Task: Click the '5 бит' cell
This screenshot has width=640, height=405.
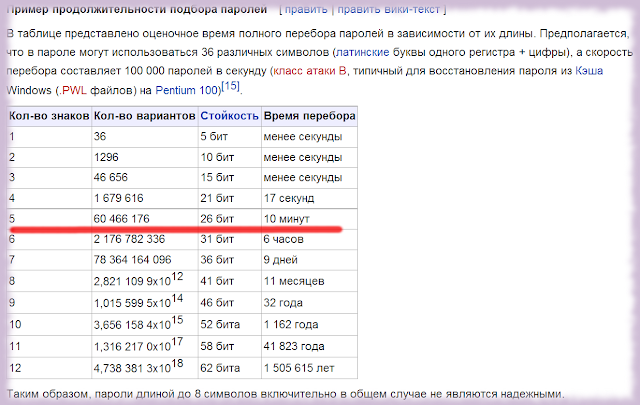Action: (229, 137)
